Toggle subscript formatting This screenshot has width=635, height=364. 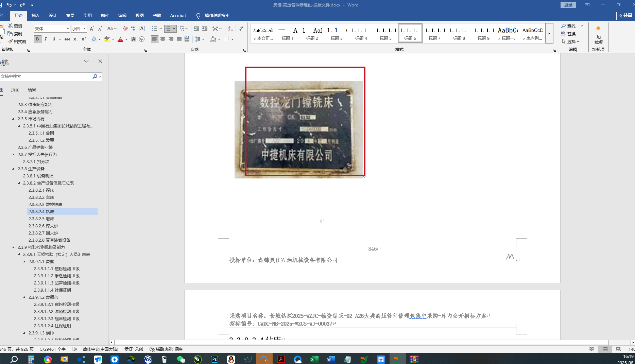coord(75,39)
